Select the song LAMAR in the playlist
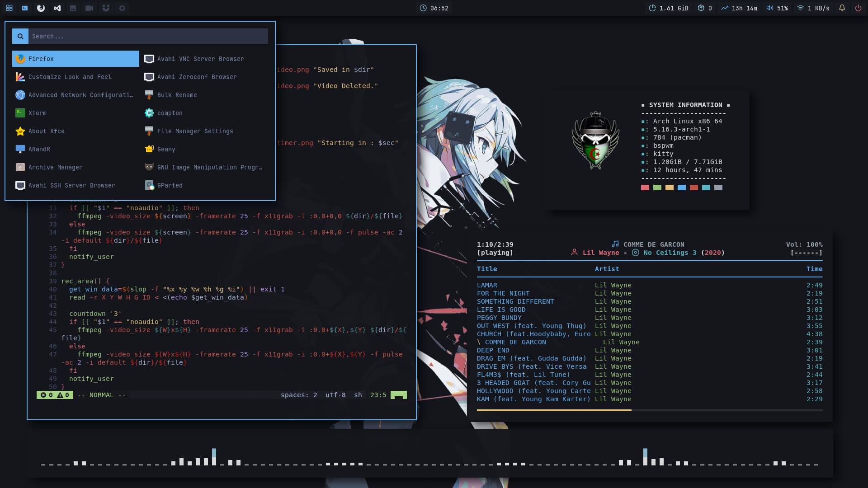868x488 pixels. [487, 285]
